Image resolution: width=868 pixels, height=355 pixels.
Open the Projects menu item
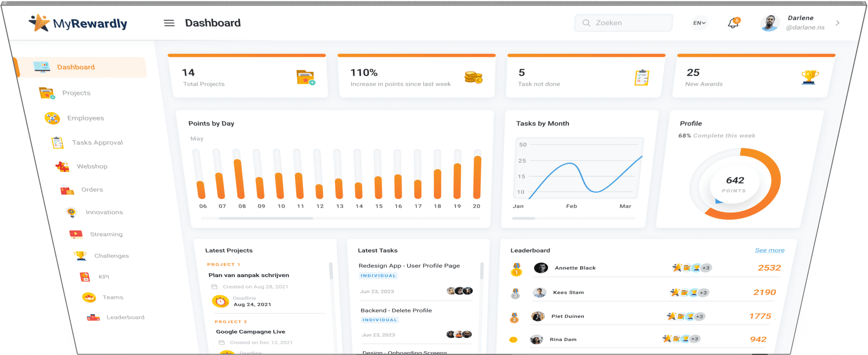tap(76, 93)
